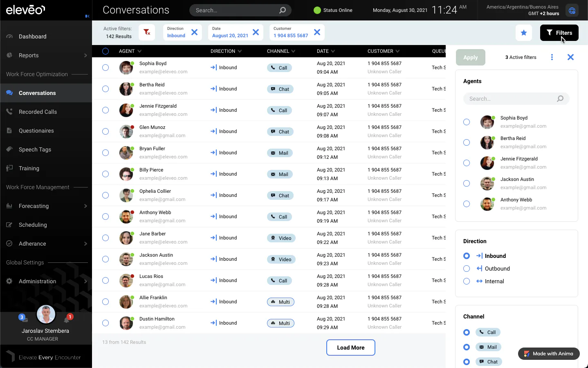
Task: Remove the Date August 20, 2021 filter
Action: (x=256, y=32)
